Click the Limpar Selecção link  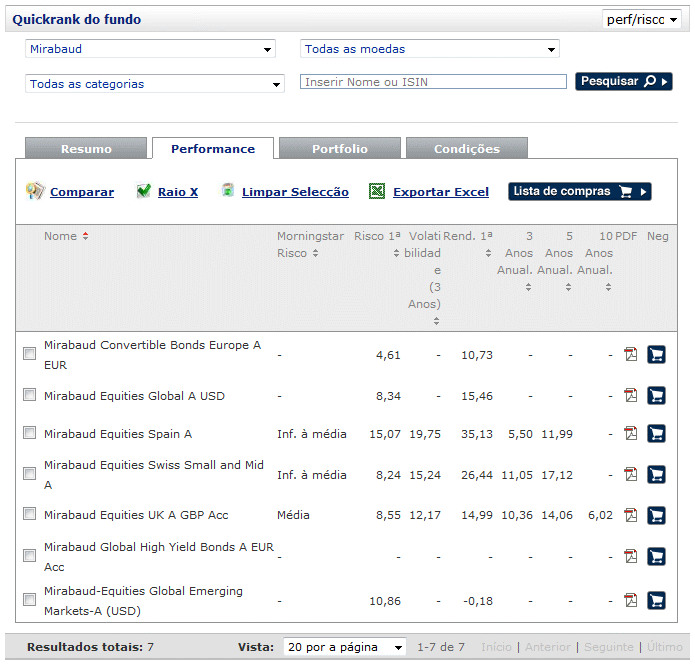295,192
